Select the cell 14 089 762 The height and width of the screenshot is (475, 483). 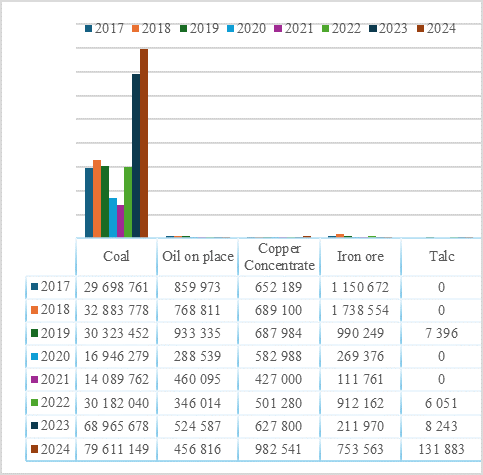pyautogui.click(x=116, y=379)
